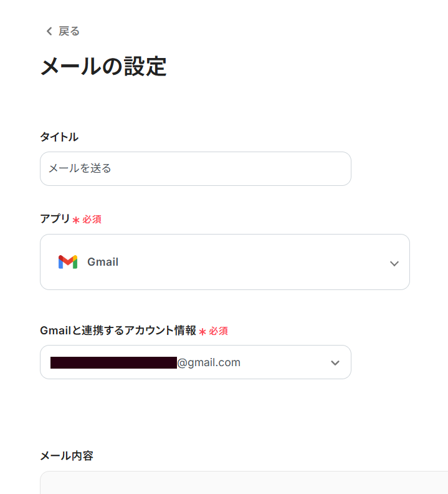The height and width of the screenshot is (494, 448).
Task: Focus the タイトル input containing メールを送る
Action: tap(195, 168)
